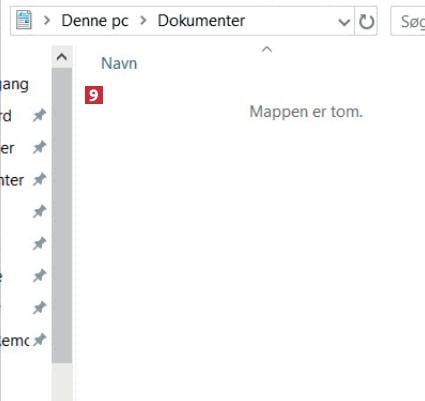Screen dimensions: 425x401
Task: Click the pin icon beside the "emc" item
Action: tap(39, 340)
